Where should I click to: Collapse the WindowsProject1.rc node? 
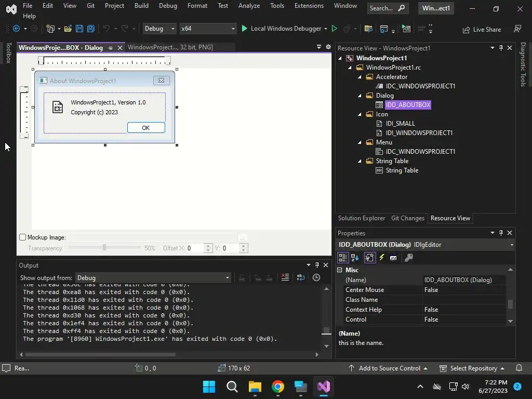pos(350,68)
